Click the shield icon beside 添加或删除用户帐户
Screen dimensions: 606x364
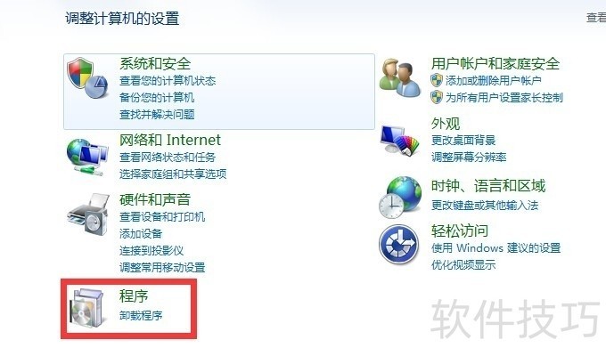point(437,80)
